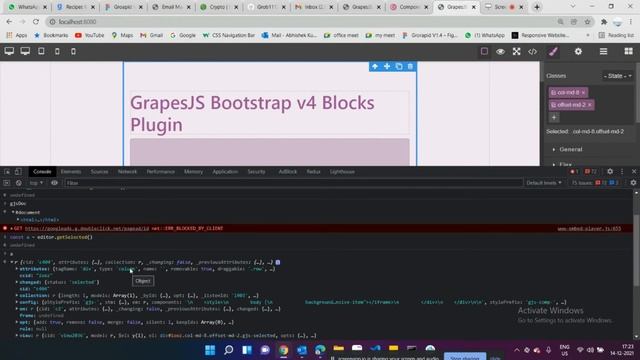The image size is (640, 360).
Task: Click the console live expression eye icon
Action: click(x=54, y=183)
